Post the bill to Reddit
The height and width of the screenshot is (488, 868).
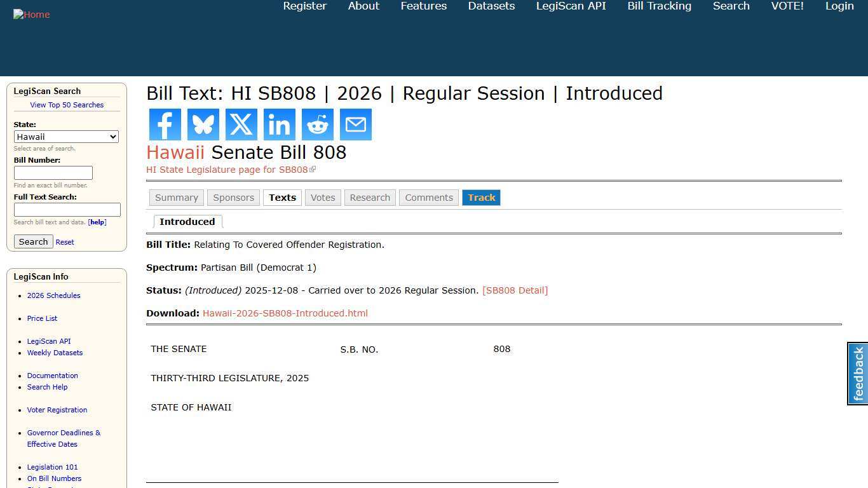click(x=317, y=125)
